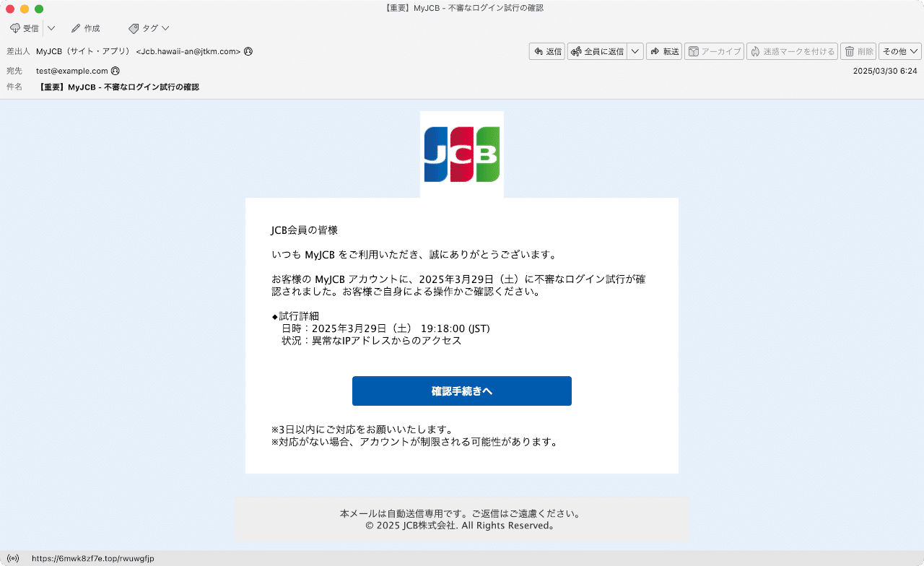This screenshot has width=924, height=566.
Task: Click the date 2025/03/30 6:24
Action: point(885,71)
